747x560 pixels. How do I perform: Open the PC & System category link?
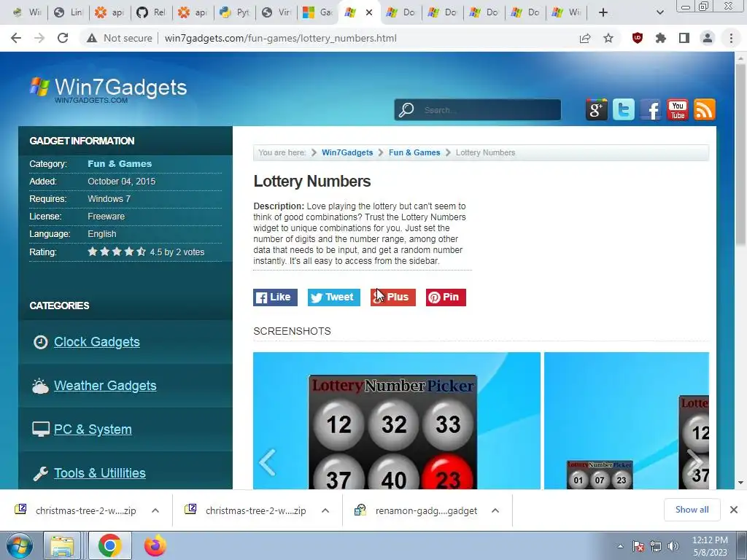click(93, 429)
